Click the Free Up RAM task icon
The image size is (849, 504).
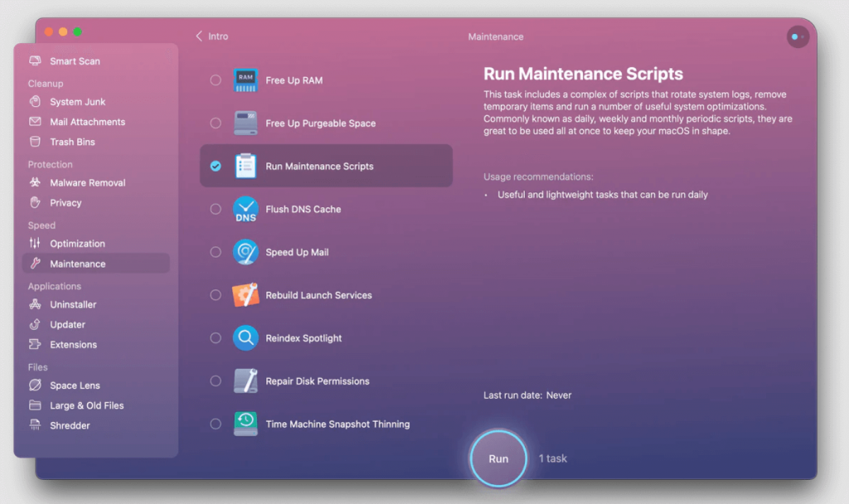[x=245, y=80]
